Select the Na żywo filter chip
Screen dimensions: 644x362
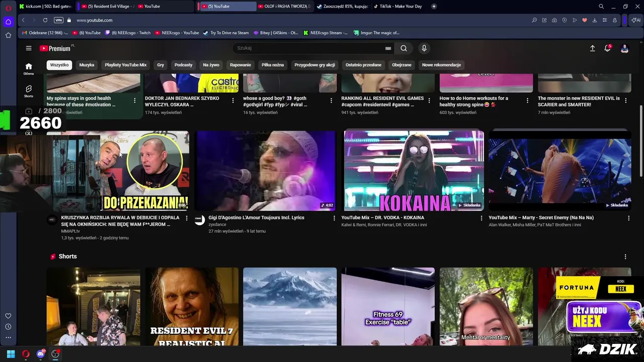click(x=211, y=65)
